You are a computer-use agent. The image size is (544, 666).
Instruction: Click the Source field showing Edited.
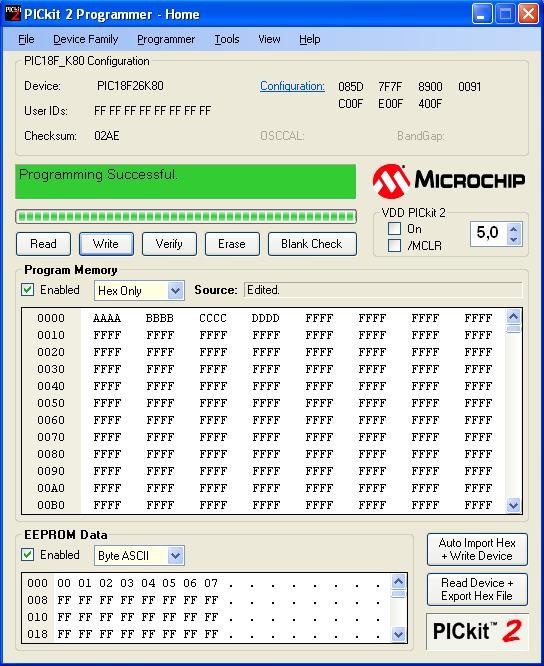click(383, 290)
